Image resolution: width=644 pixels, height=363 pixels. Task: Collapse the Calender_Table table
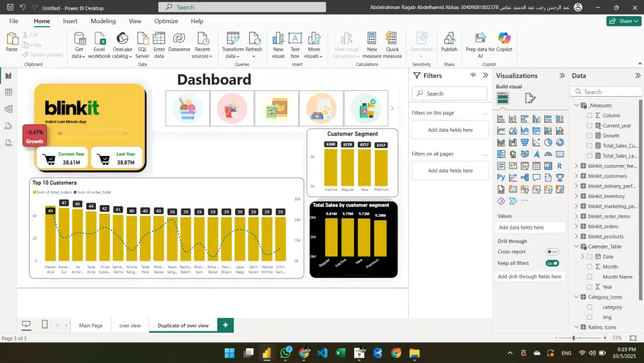(576, 246)
